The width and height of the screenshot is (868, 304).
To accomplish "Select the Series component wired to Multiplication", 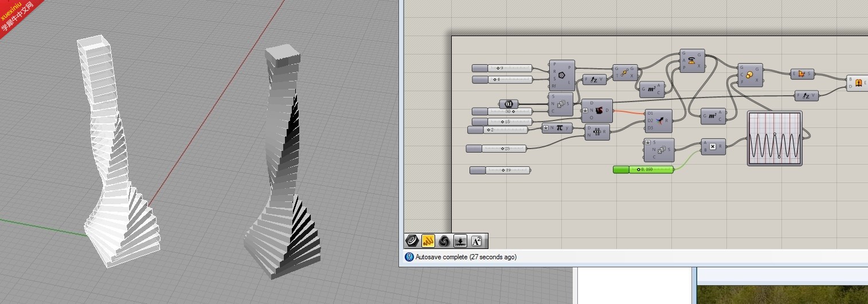I will pyautogui.click(x=659, y=150).
